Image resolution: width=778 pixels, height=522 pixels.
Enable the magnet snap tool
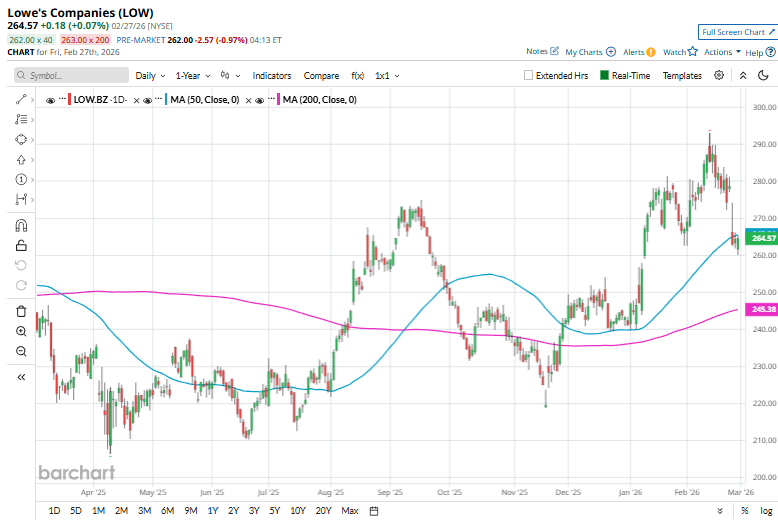click(21, 225)
